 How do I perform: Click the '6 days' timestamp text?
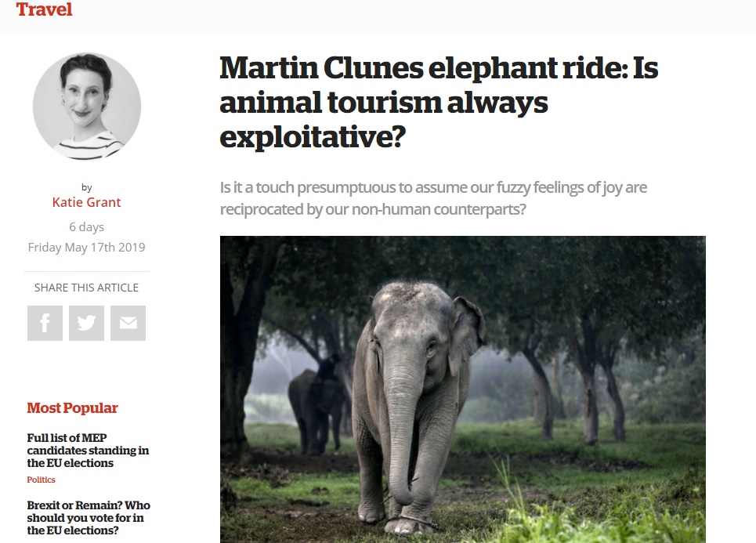coord(86,226)
